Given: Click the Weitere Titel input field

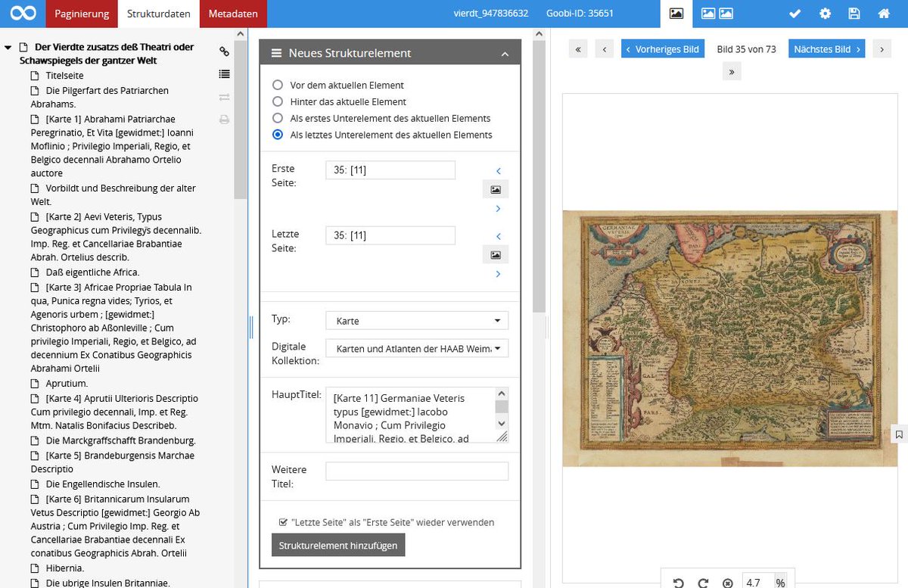Looking at the screenshot, I should pyautogui.click(x=417, y=471).
